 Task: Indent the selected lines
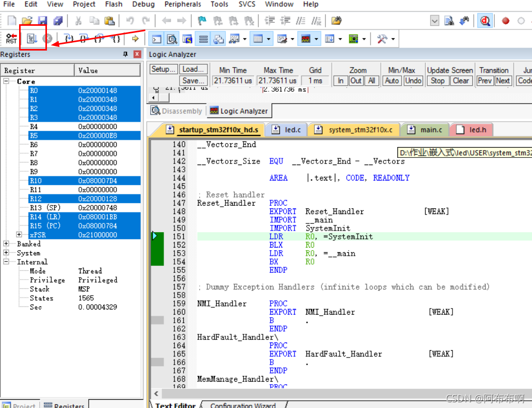[270, 21]
